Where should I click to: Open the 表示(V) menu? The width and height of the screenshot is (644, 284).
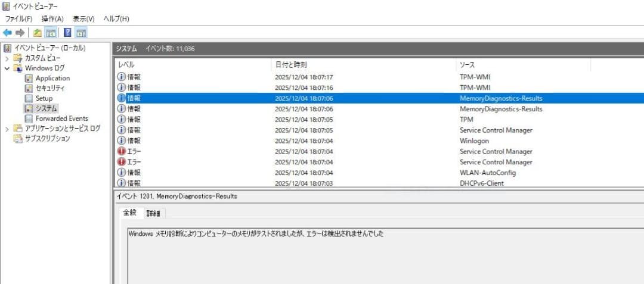coord(84,19)
